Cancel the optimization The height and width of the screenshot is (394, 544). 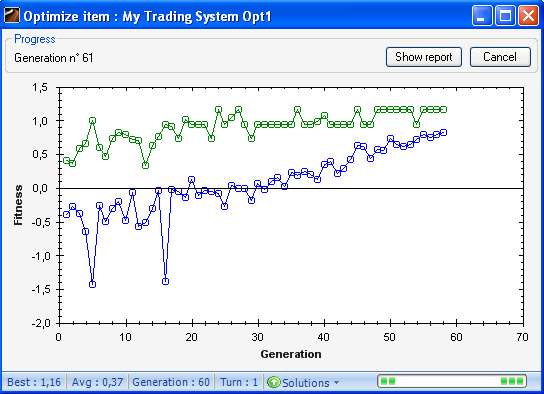500,57
